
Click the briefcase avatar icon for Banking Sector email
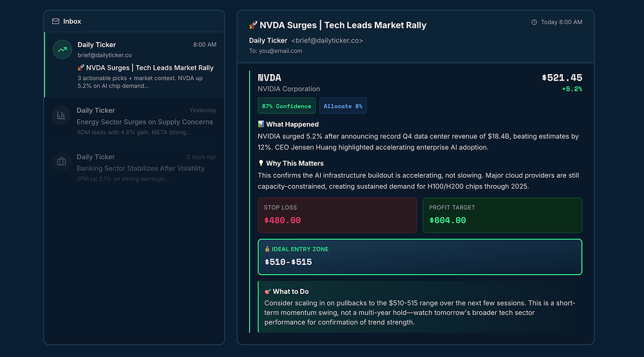coord(61,162)
